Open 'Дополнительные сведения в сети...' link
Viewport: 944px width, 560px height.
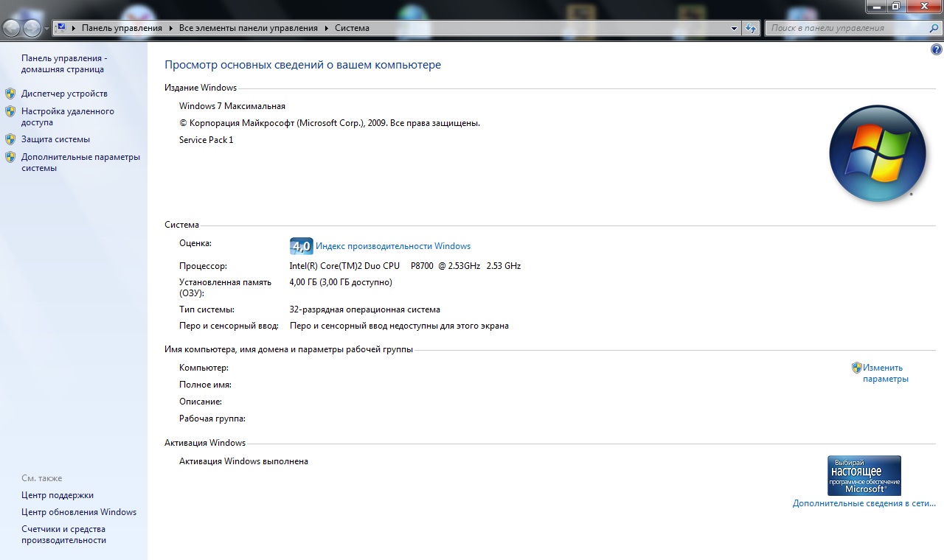[x=864, y=503]
